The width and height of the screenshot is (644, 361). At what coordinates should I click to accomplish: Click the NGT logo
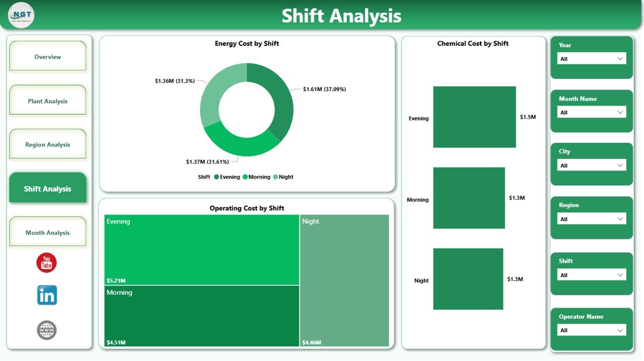20,15
